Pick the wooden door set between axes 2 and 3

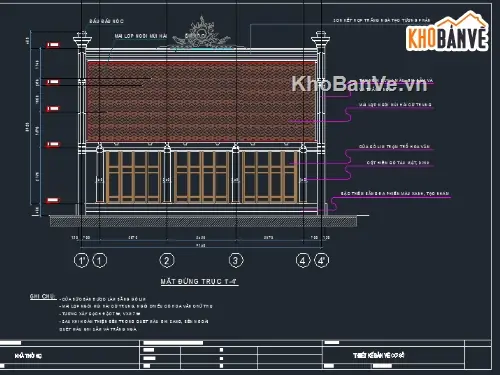[201, 177]
